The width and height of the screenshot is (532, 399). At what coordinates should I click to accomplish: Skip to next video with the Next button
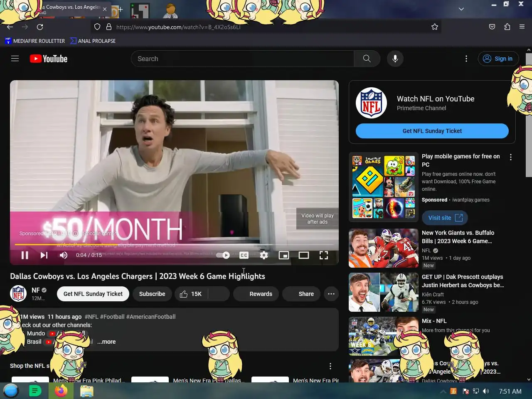(44, 255)
